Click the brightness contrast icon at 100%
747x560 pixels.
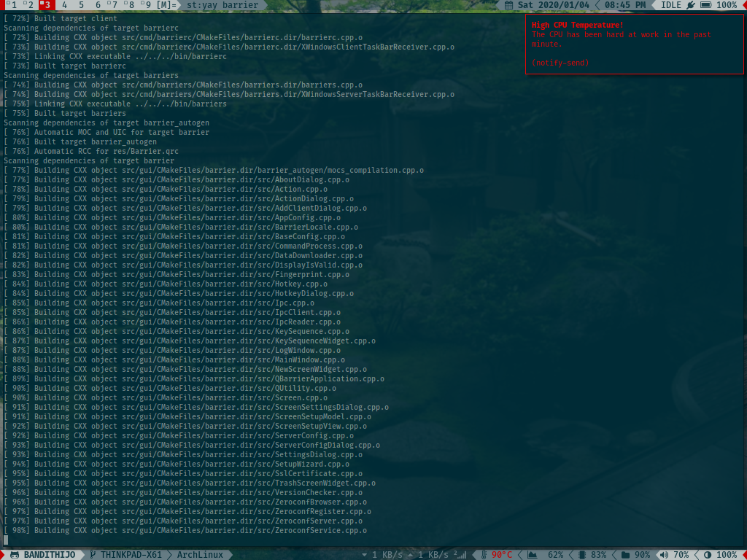point(707,555)
